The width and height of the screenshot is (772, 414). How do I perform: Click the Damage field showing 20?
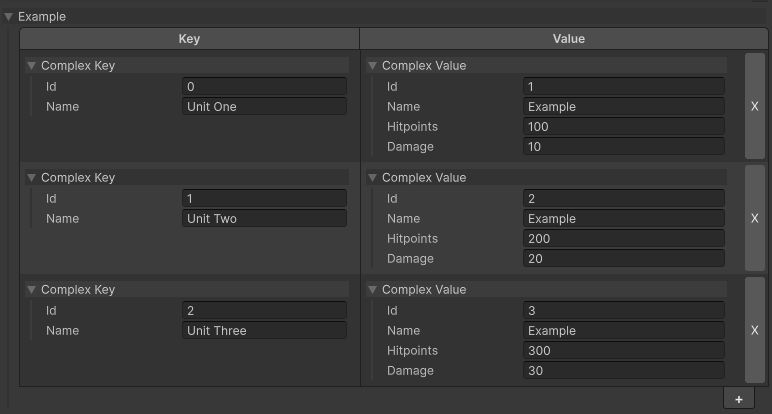623,259
